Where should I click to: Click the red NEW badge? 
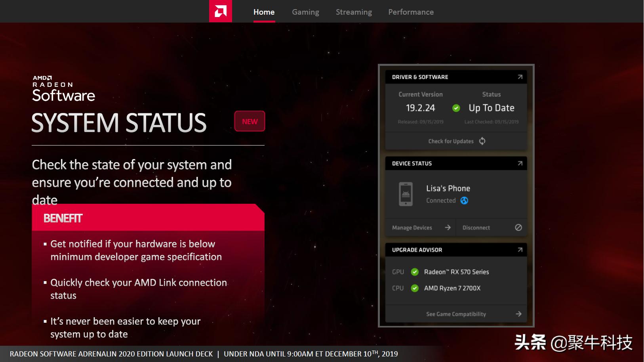(250, 121)
